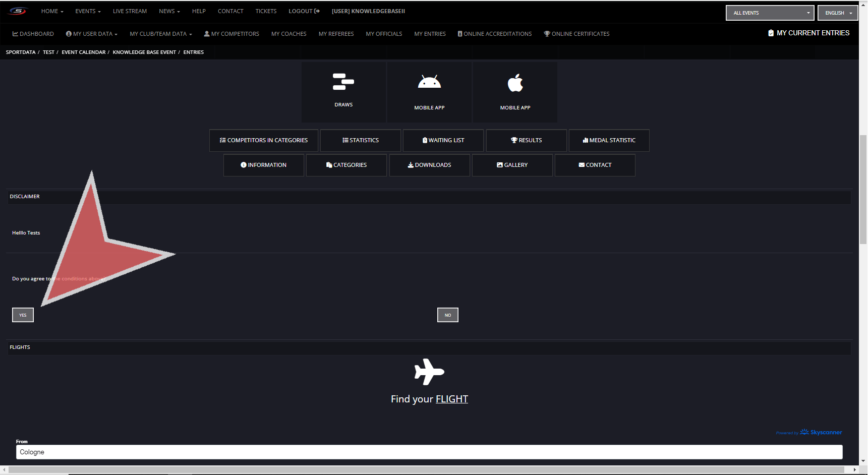Click the Android mobile app icon
This screenshot has height=475, width=868.
(429, 82)
